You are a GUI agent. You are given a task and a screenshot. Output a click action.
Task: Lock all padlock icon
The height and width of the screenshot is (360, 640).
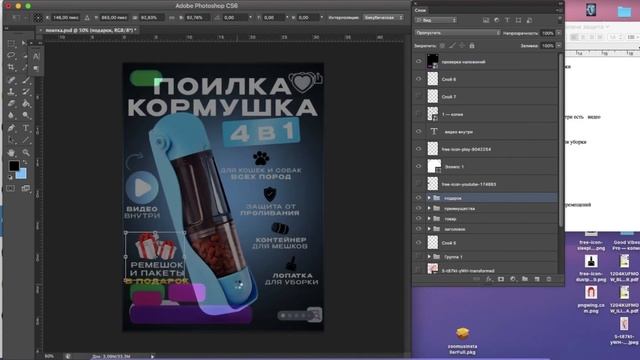click(x=472, y=46)
